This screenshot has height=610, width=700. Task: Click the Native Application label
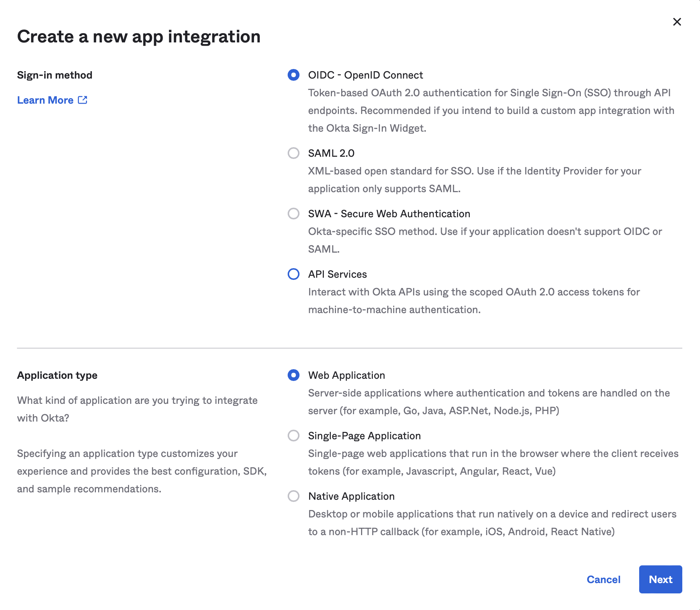[x=351, y=496]
